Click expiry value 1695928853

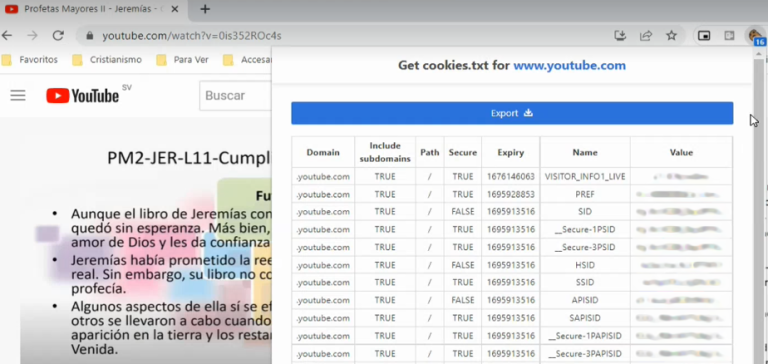pos(511,194)
